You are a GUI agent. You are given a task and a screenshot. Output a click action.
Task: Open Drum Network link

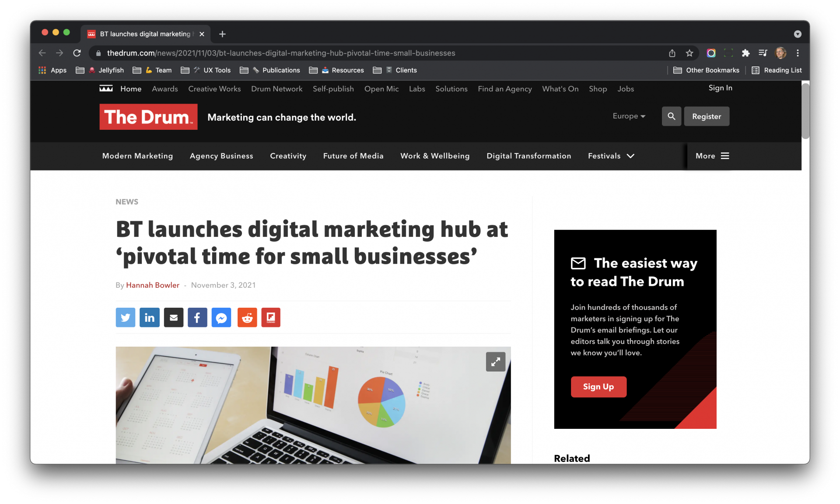(276, 89)
